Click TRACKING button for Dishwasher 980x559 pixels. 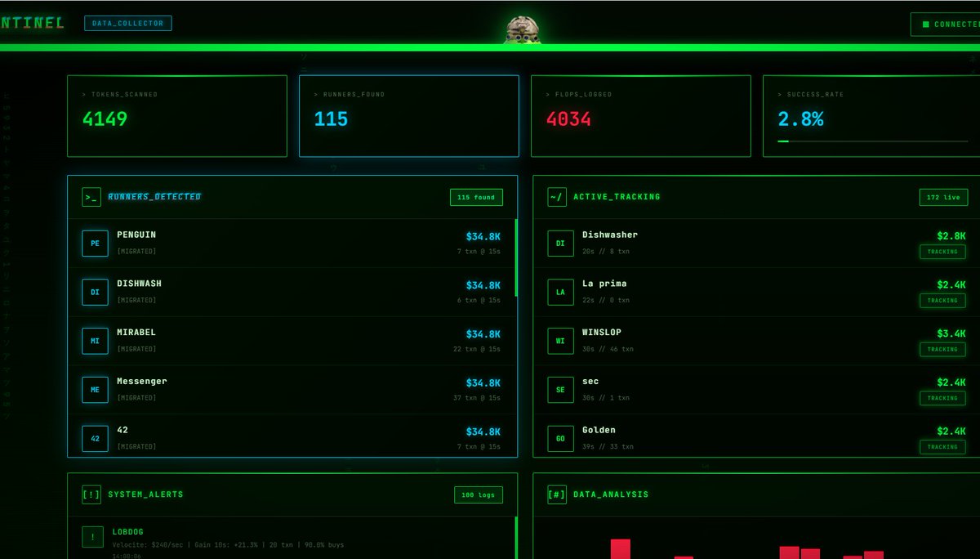942,252
